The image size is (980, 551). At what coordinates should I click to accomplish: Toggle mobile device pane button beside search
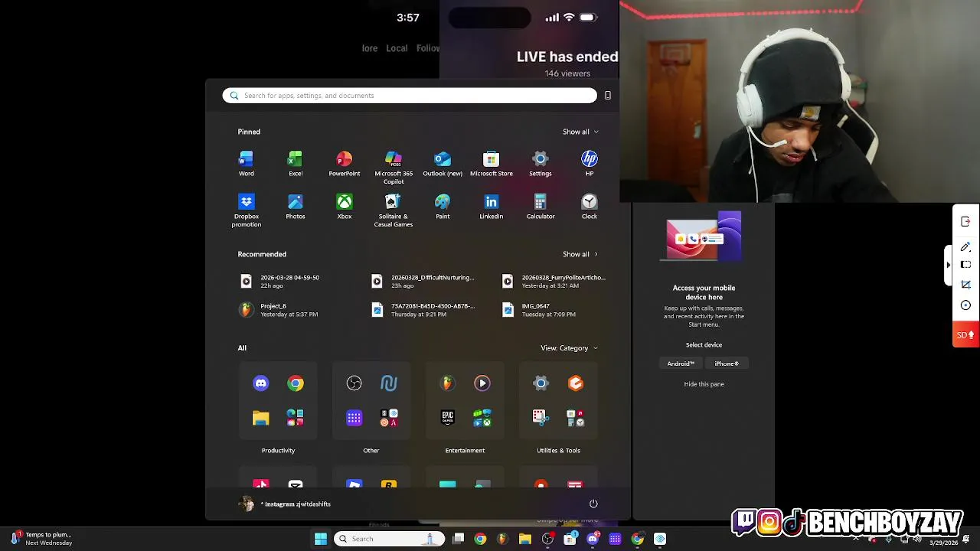(x=608, y=96)
